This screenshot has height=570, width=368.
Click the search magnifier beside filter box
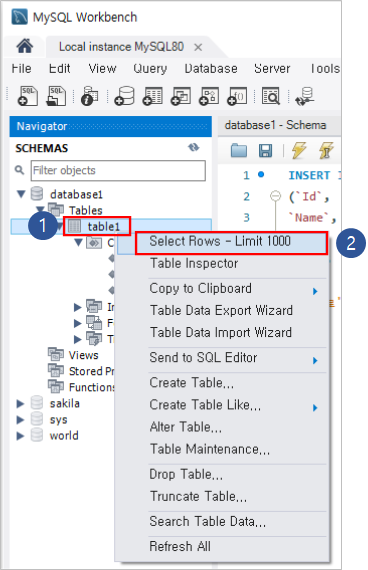(19, 170)
